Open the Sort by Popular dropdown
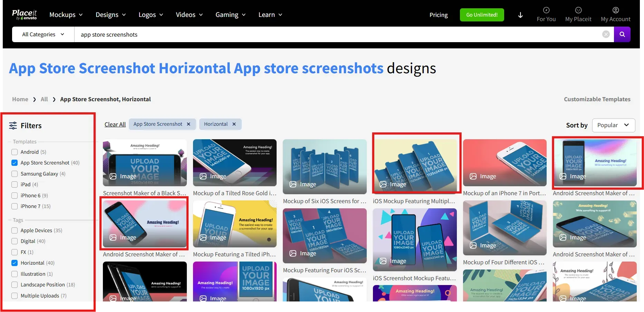The height and width of the screenshot is (312, 644). [613, 125]
